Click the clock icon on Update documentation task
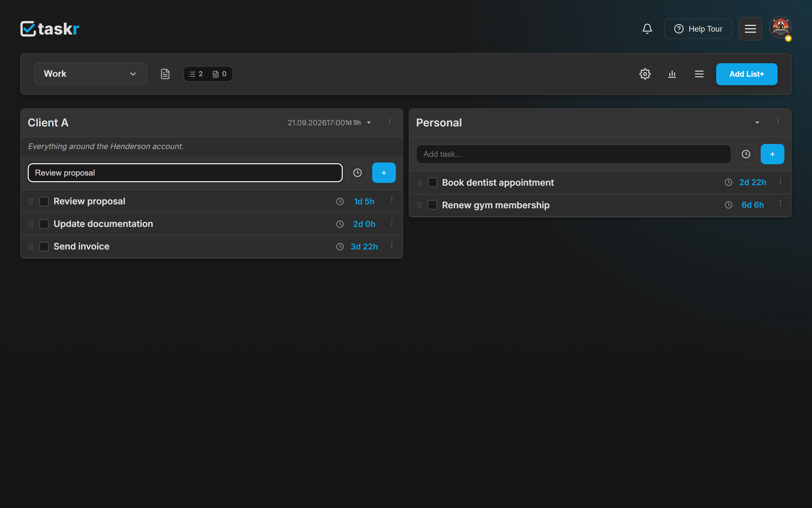Image resolution: width=812 pixels, height=508 pixels. (340, 224)
